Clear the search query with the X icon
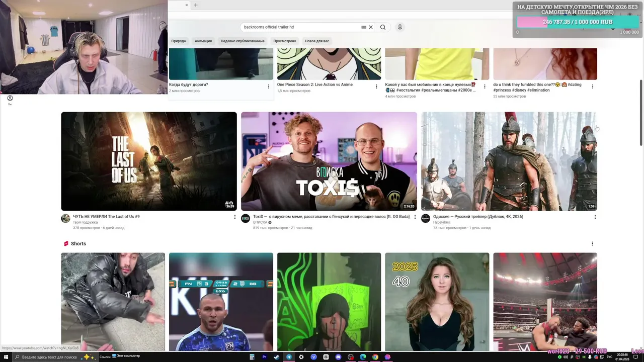 click(371, 27)
